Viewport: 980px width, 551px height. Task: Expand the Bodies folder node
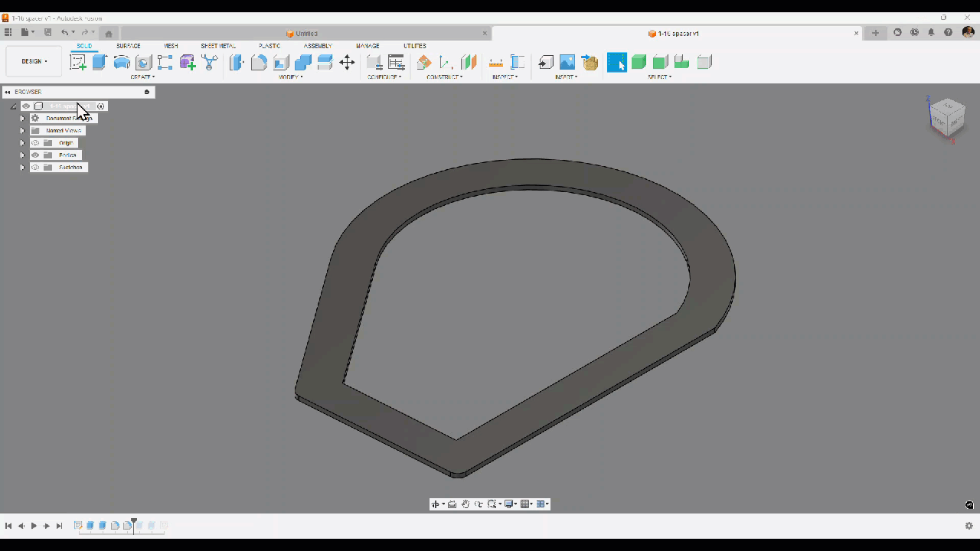tap(22, 155)
